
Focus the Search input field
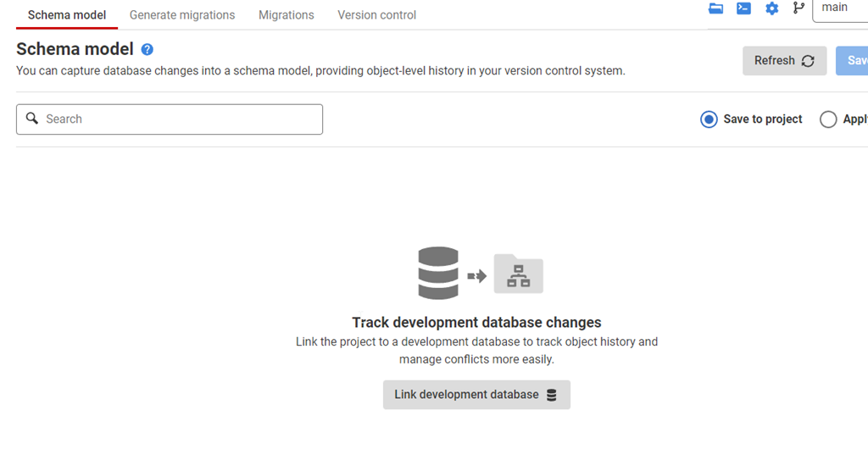(x=178, y=119)
